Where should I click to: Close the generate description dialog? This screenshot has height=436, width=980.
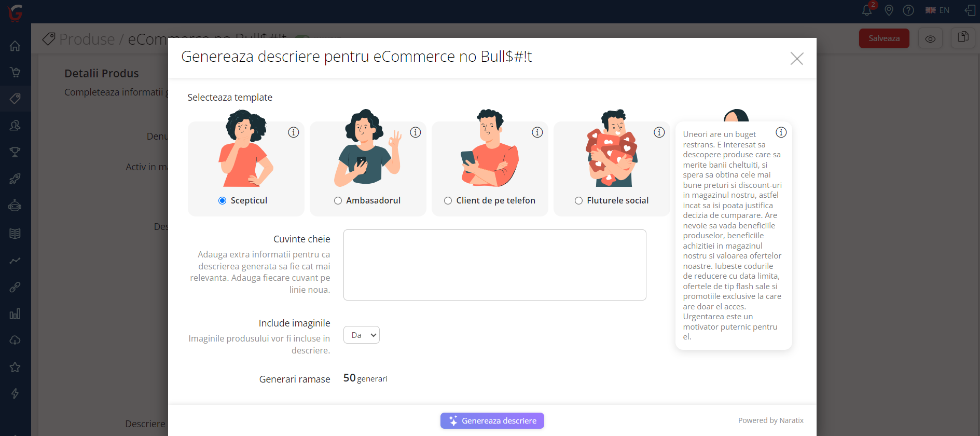pyautogui.click(x=797, y=58)
